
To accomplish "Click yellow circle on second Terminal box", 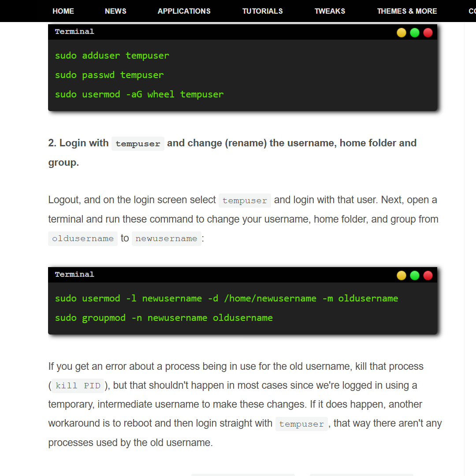I will (402, 275).
